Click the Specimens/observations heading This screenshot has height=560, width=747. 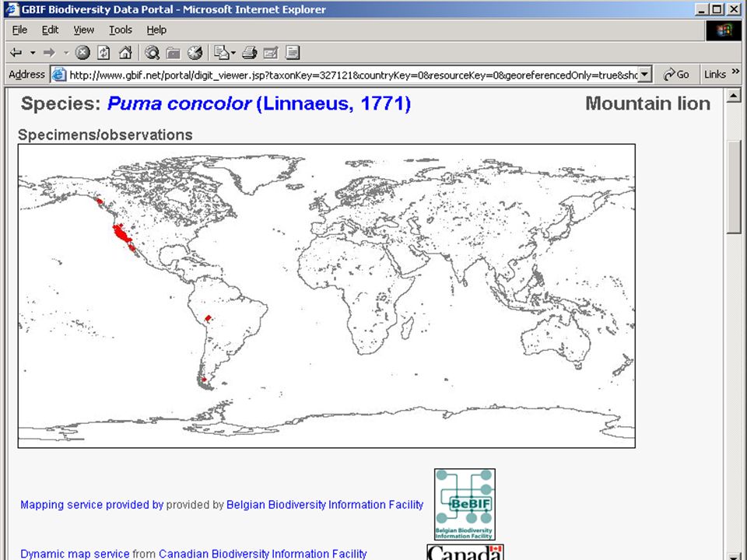[x=105, y=135]
